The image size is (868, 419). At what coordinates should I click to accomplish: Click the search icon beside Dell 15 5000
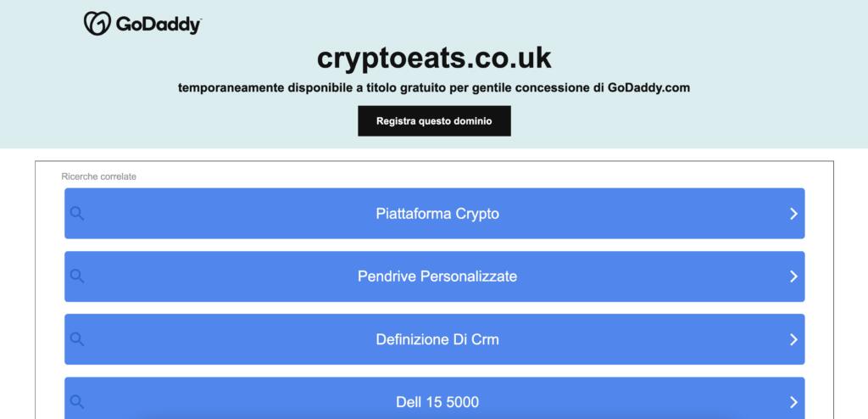pyautogui.click(x=77, y=401)
